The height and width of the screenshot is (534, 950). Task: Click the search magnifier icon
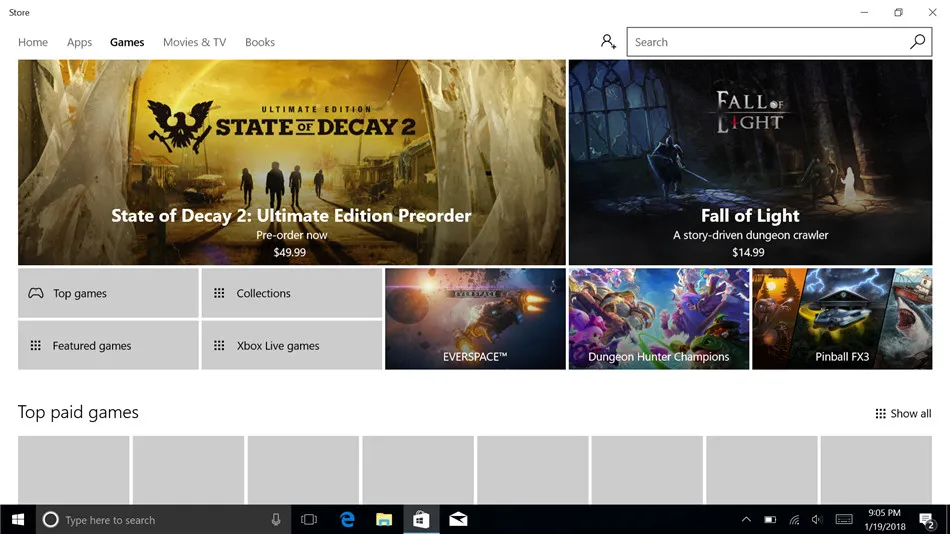917,42
